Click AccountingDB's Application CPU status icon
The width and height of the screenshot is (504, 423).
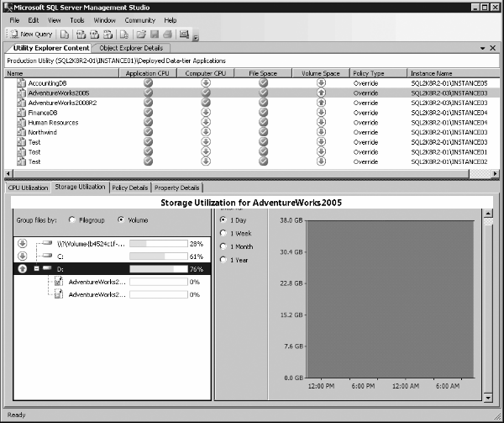[148, 83]
